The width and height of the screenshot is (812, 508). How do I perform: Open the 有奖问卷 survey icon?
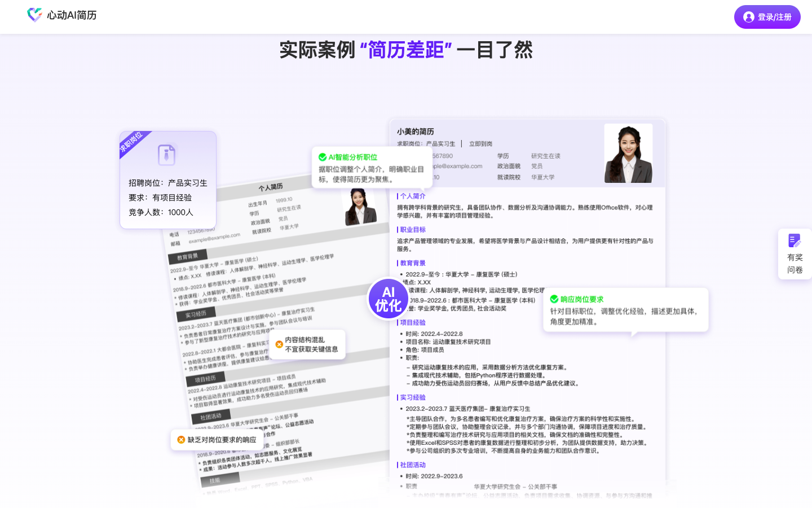click(795, 240)
